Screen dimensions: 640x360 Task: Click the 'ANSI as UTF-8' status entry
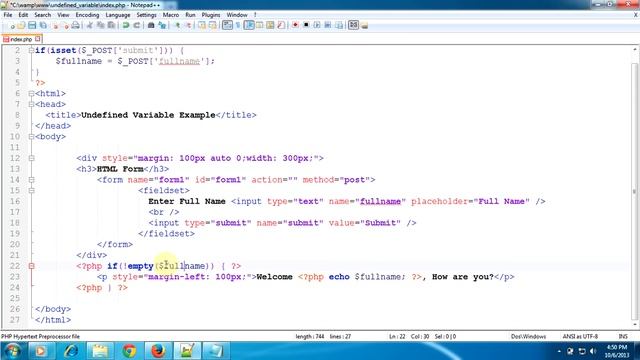pyautogui.click(x=580, y=336)
